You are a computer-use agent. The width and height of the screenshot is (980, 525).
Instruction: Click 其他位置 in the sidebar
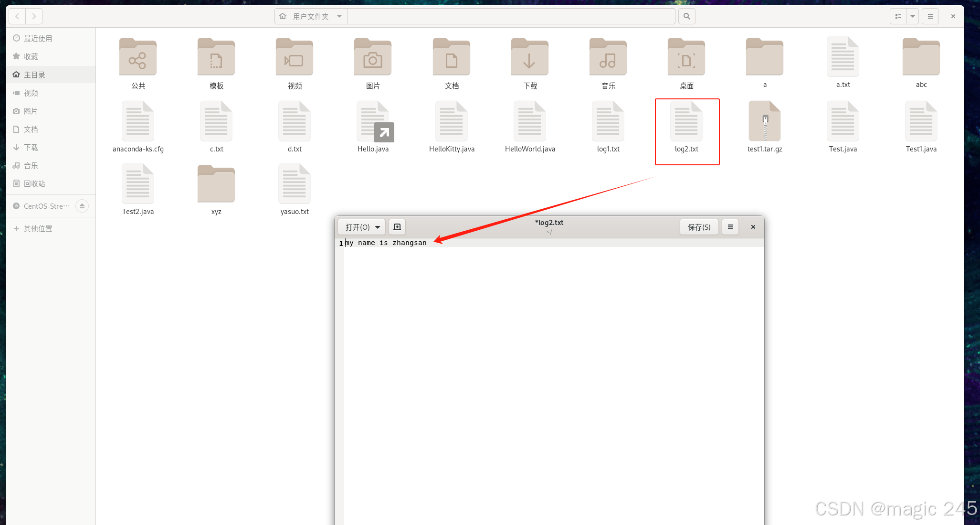[x=38, y=228]
